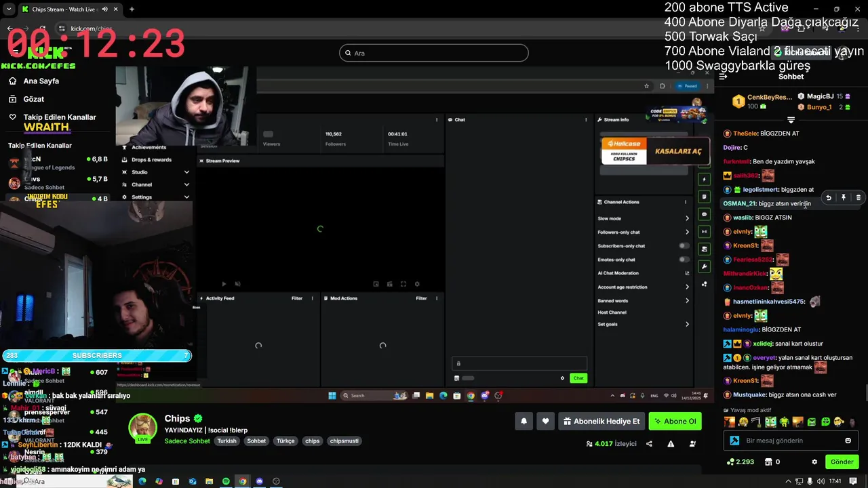This screenshot has height=488, width=868.
Task: Click the lightning icon in dashboard side strip
Action: tap(704, 179)
